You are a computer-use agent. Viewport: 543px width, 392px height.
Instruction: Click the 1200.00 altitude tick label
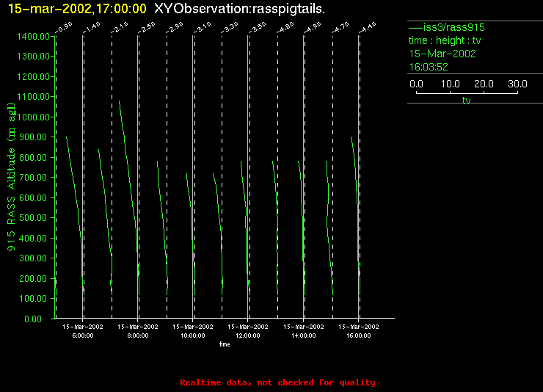click(33, 76)
